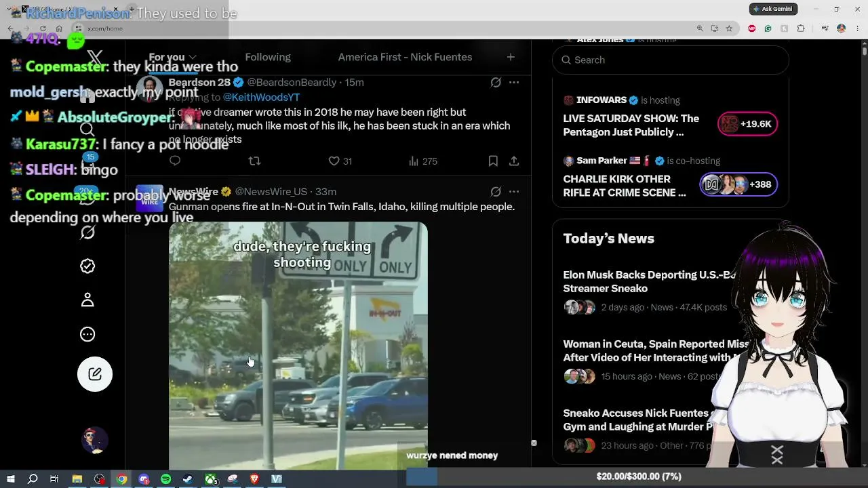Reply to the Beardson 28 post
Viewport: 868px width, 488px height.
pyautogui.click(x=175, y=161)
